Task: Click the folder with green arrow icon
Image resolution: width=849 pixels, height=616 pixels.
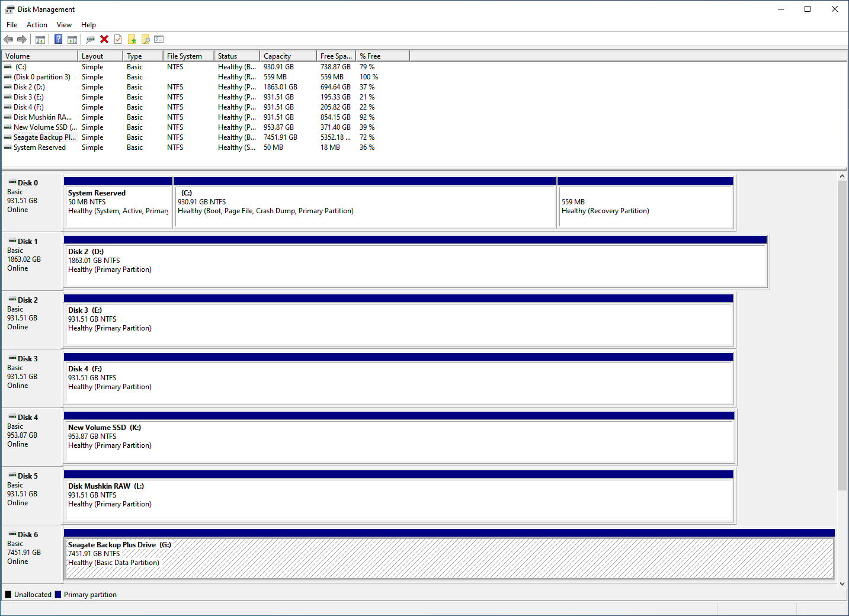Action: click(132, 39)
